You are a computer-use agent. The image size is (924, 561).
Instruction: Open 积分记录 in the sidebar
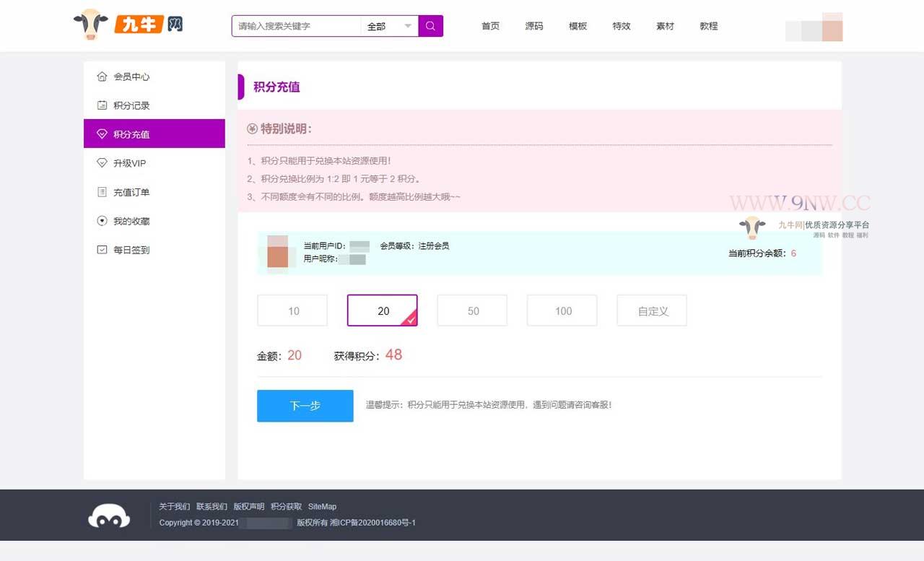(154, 105)
